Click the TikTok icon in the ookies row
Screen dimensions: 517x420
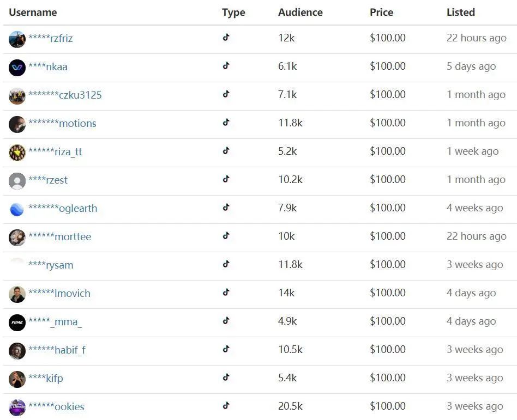click(x=226, y=406)
